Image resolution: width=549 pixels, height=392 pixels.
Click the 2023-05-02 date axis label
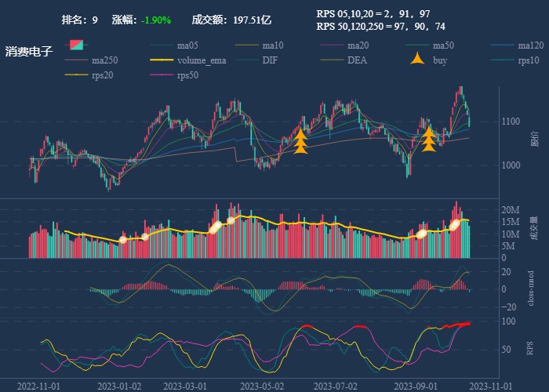coord(262,387)
